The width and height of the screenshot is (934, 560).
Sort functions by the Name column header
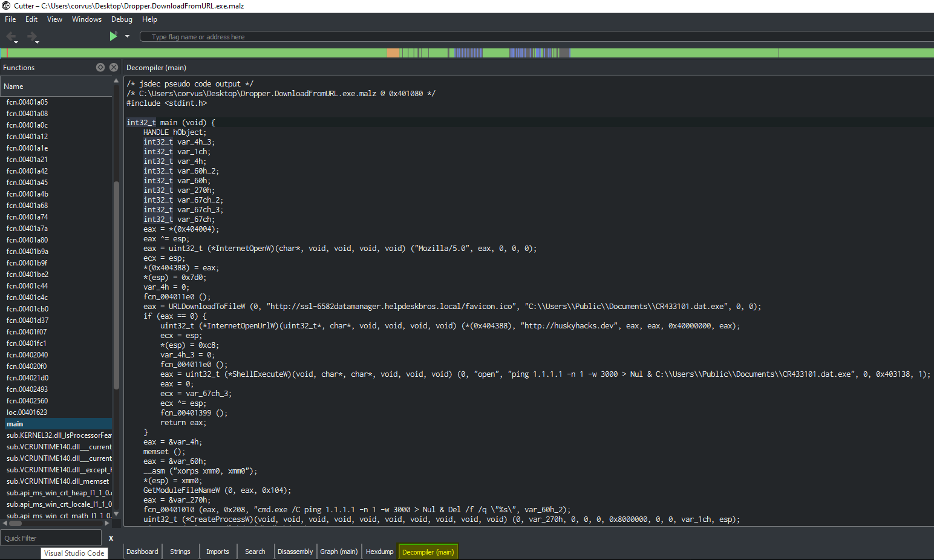(56, 86)
